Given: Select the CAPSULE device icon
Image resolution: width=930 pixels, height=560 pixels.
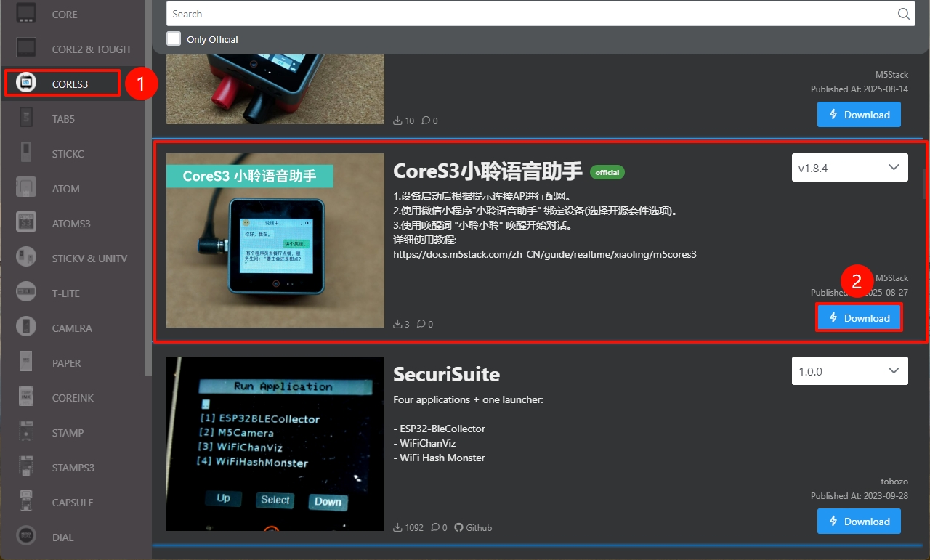Looking at the screenshot, I should [26, 502].
